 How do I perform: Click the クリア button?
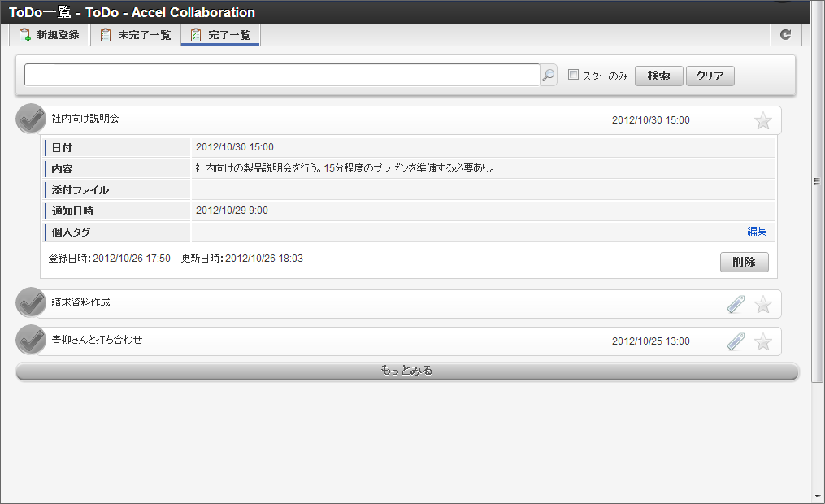(710, 76)
